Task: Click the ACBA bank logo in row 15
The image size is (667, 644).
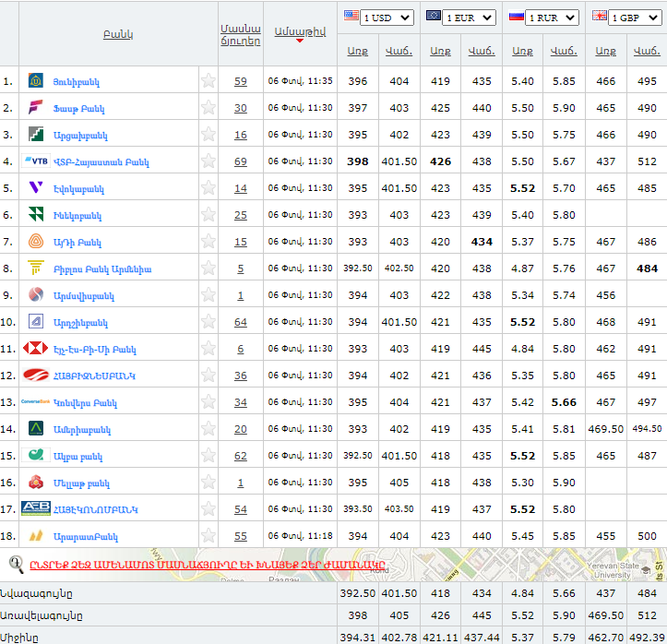Action: [36, 455]
